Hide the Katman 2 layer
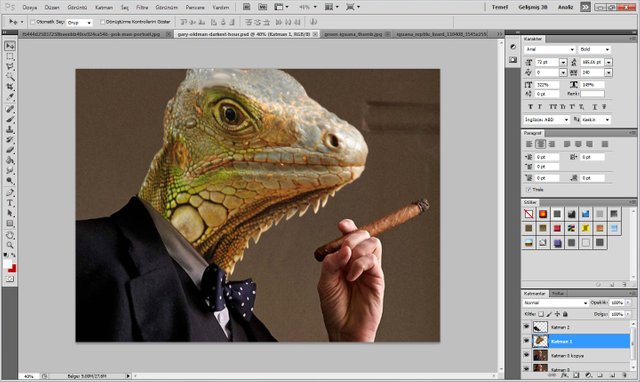The width and height of the screenshot is (640, 382). pyautogui.click(x=527, y=326)
